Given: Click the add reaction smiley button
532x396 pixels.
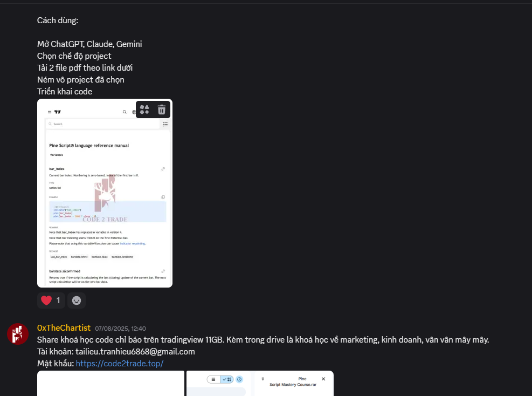Looking at the screenshot, I should [77, 301].
